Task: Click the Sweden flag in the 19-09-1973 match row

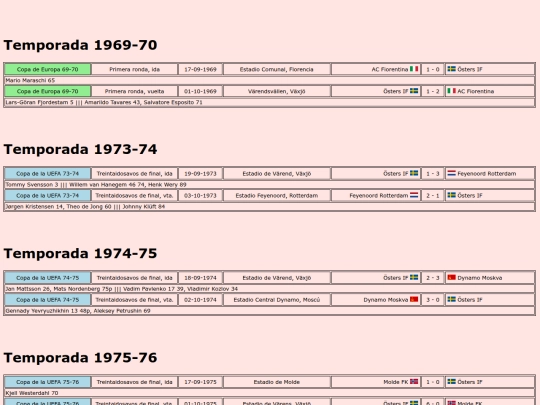Action: (x=414, y=173)
